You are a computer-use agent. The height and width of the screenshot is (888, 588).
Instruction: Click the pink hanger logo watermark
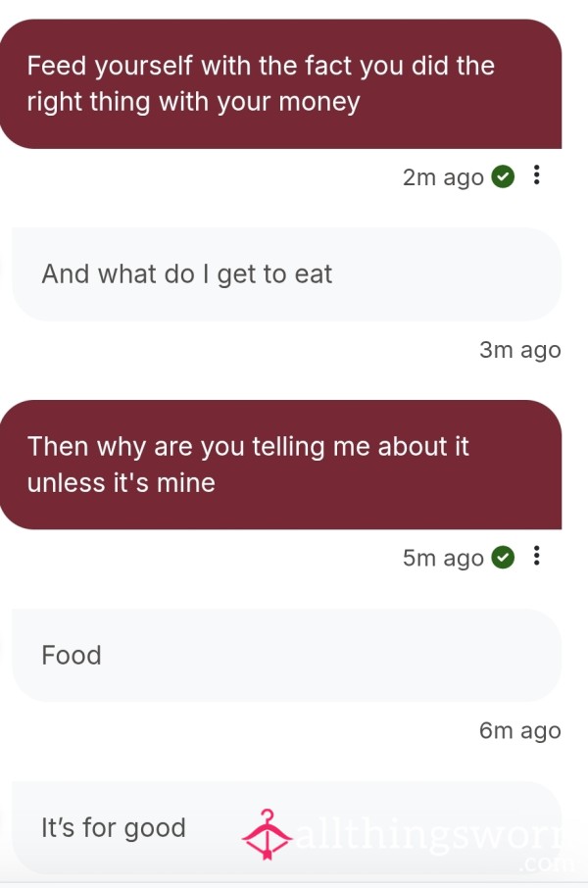[267, 835]
